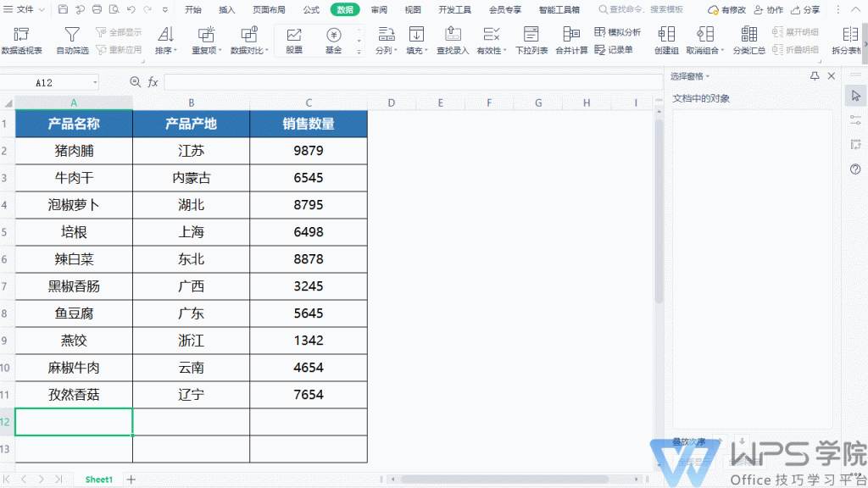868x488 pixels.
Task: Select cell containing 黑椒香肠
Action: point(74,286)
